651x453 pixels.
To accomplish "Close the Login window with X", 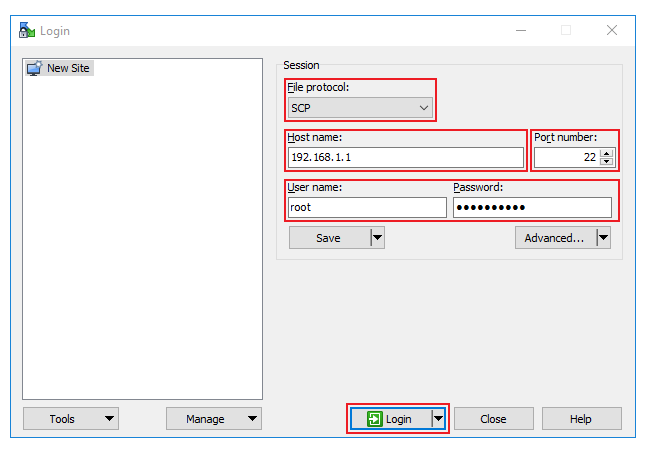I will coord(612,30).
